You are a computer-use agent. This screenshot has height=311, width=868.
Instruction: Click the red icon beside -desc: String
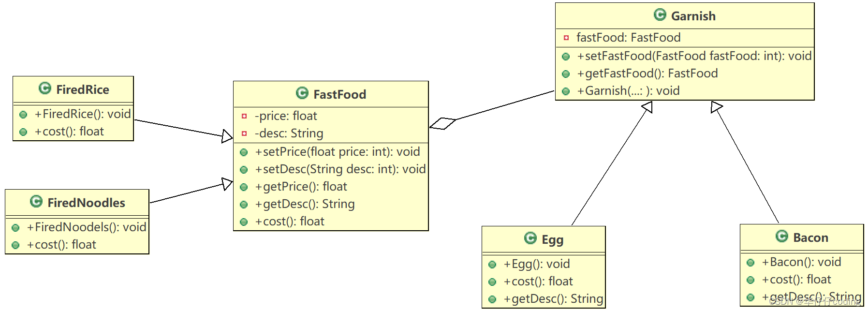pos(244,133)
